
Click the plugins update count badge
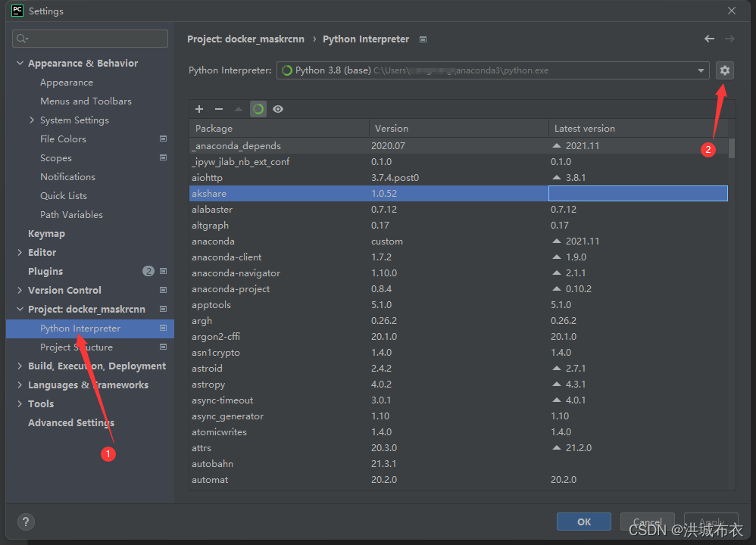point(148,271)
